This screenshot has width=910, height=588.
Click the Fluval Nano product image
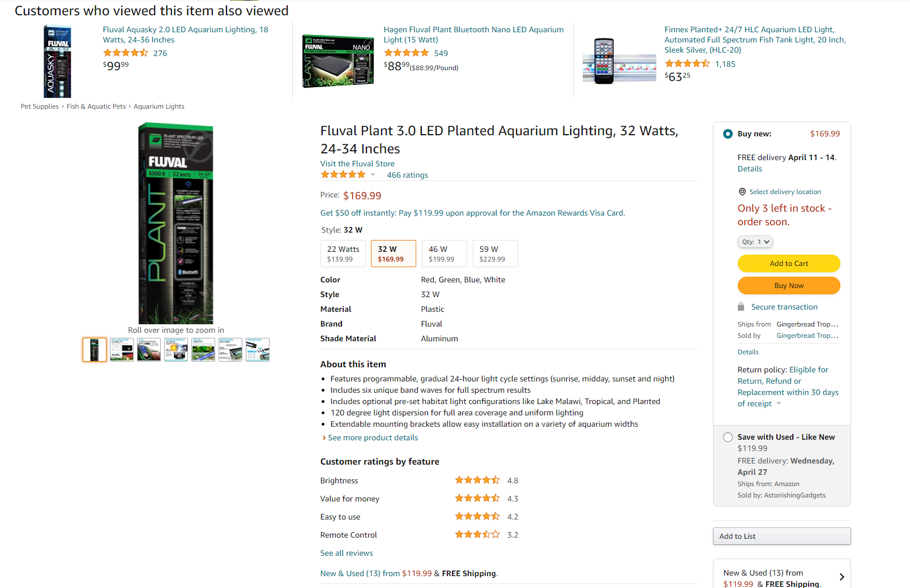pos(338,61)
